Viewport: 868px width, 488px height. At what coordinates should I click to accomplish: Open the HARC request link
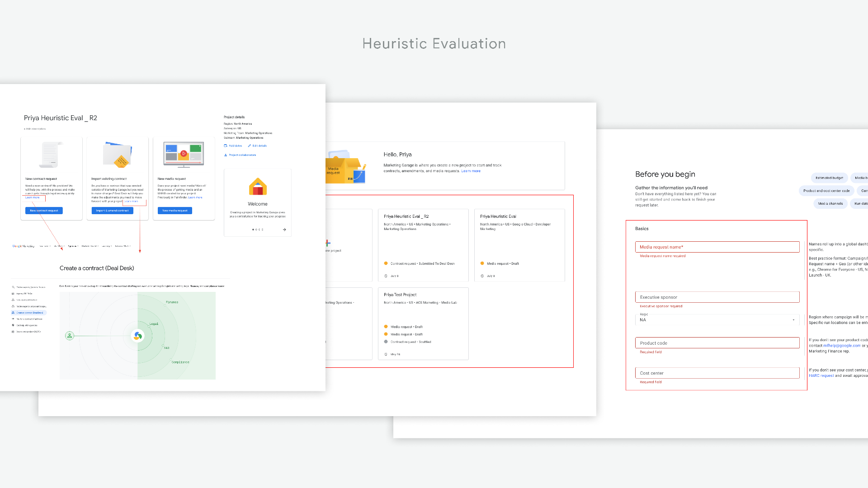(x=821, y=375)
